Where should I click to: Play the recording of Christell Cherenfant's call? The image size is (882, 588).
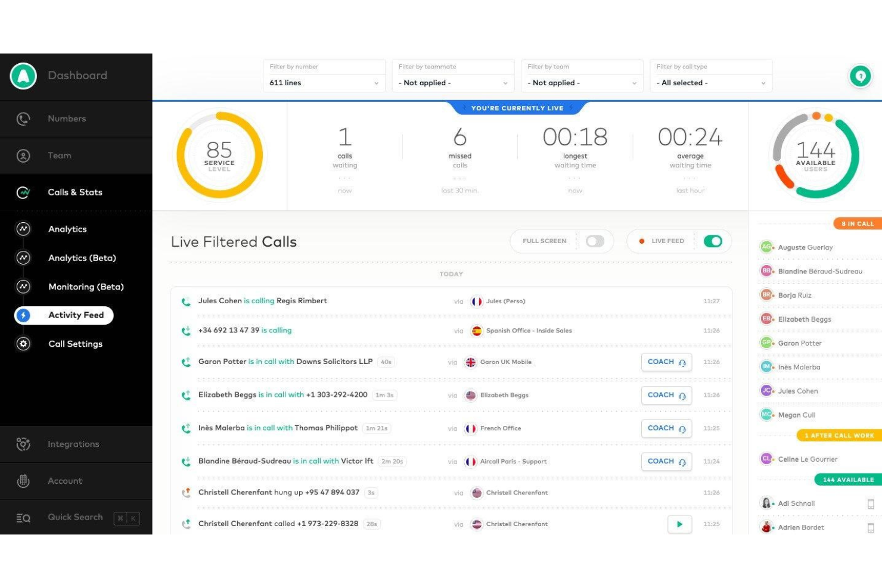679,524
